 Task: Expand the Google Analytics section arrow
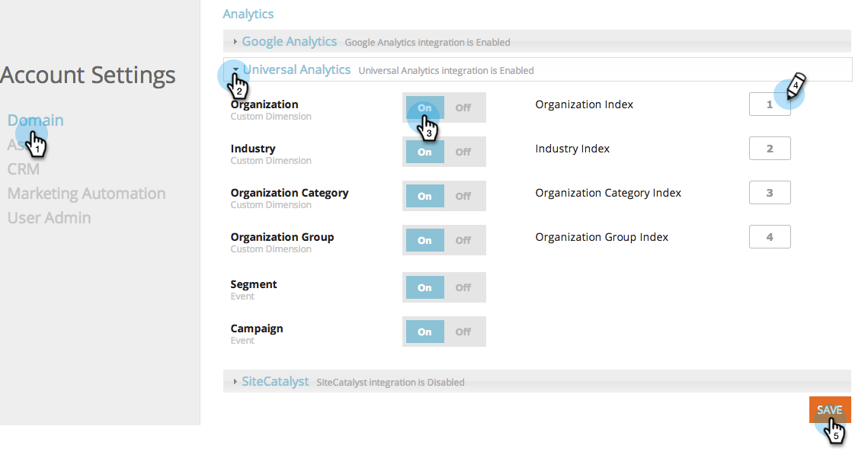coord(235,42)
